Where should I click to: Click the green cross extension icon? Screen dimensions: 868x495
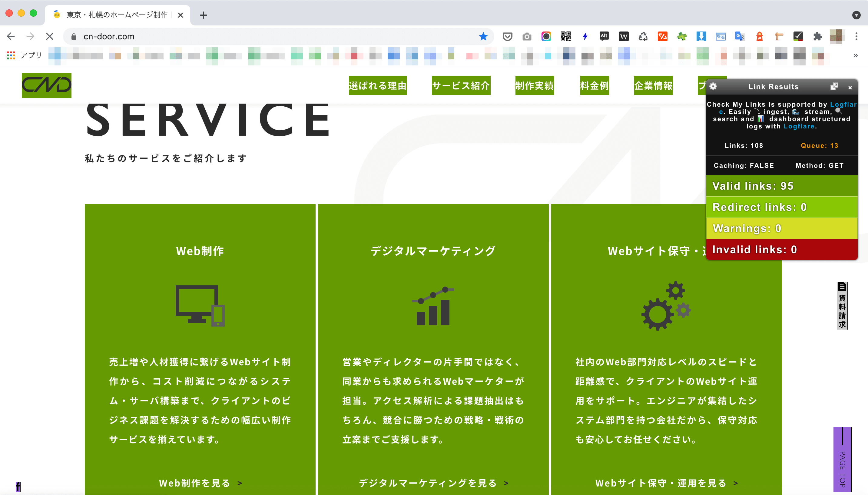coord(682,36)
